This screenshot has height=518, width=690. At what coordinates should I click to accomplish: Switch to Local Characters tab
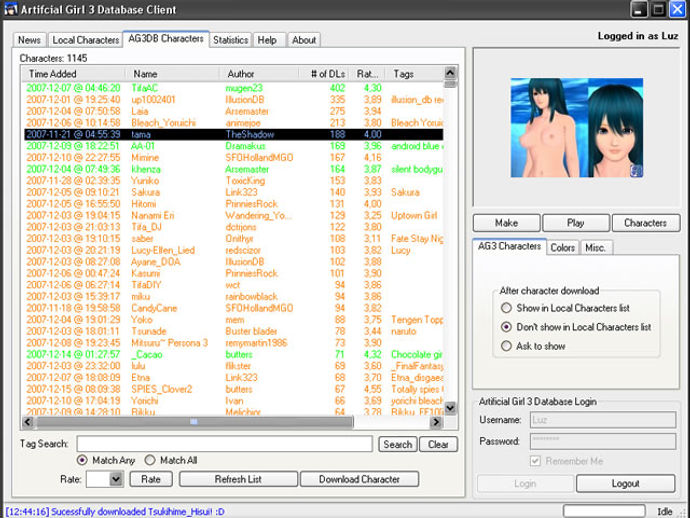[85, 40]
